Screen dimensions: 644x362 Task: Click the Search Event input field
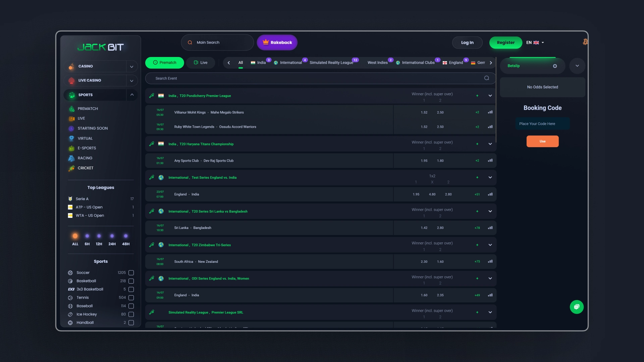coord(320,78)
